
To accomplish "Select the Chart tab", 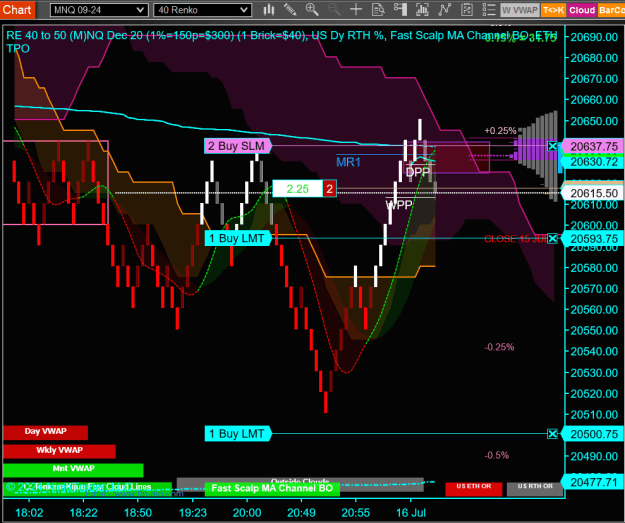I will (18, 10).
